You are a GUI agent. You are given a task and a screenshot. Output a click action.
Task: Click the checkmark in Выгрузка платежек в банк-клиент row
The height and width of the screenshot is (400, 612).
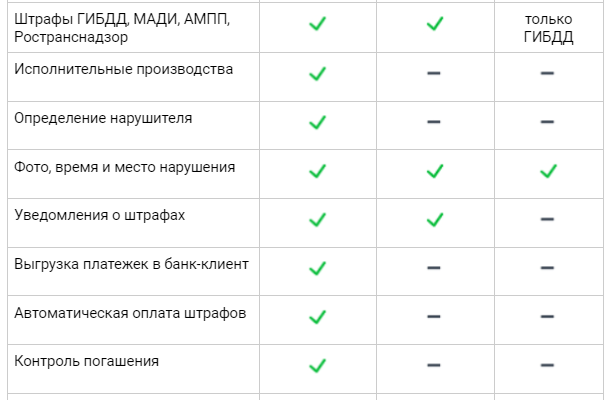pos(318,268)
